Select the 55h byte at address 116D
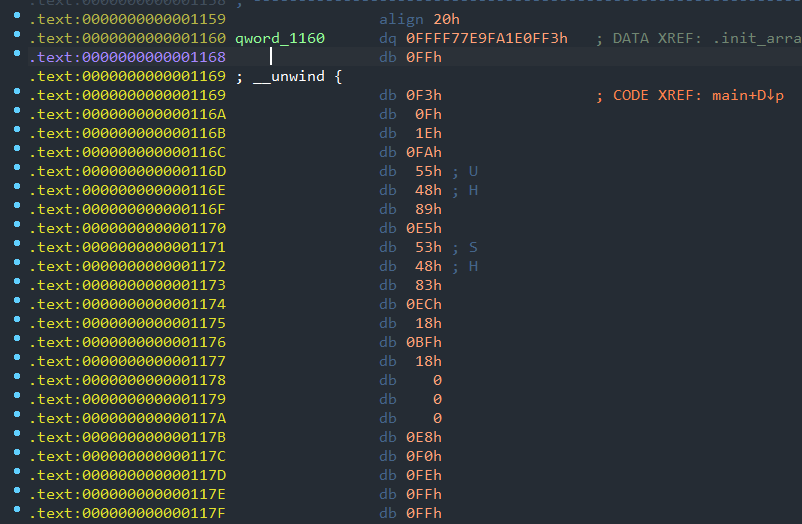802x524 pixels. pos(428,171)
